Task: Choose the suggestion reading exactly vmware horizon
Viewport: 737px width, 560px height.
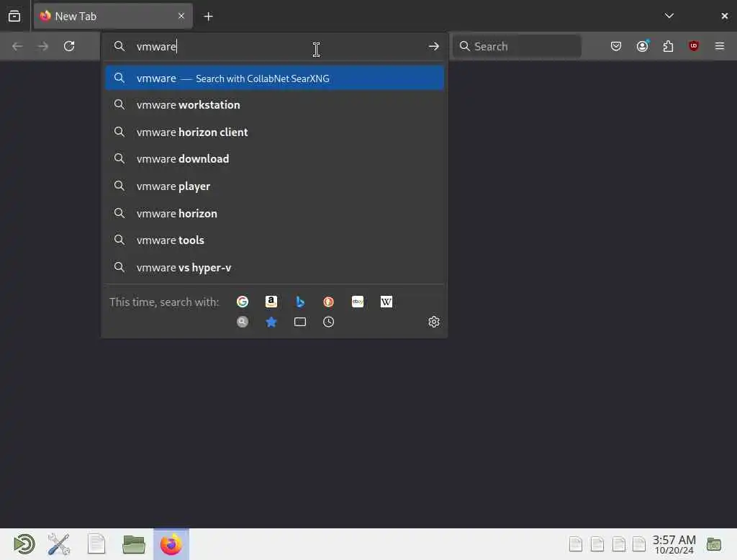Action: (274, 214)
